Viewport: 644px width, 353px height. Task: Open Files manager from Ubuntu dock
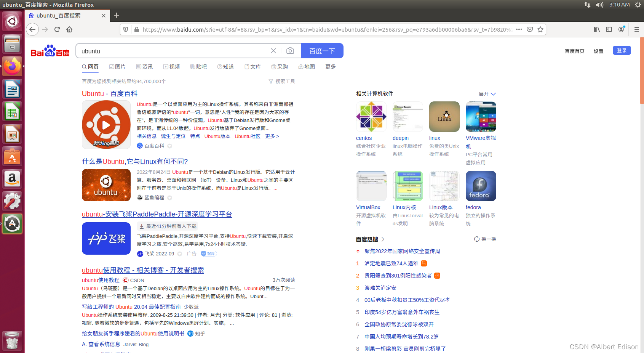point(12,44)
